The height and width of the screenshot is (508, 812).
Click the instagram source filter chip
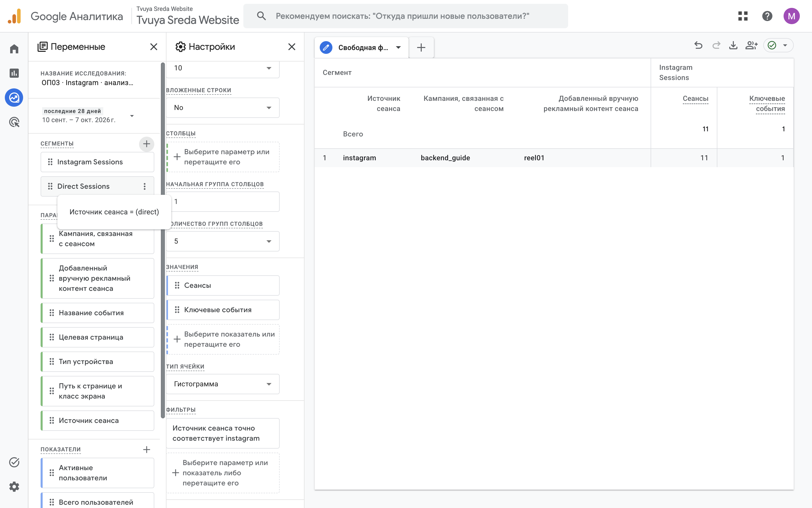pos(223,433)
